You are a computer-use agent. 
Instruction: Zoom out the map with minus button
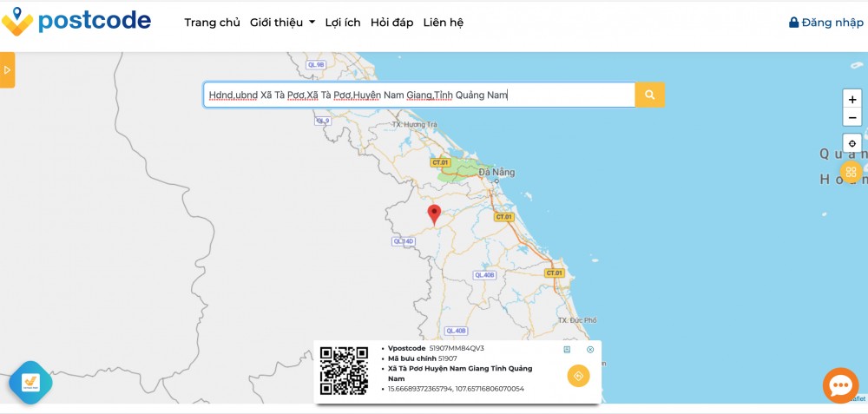coord(852,117)
